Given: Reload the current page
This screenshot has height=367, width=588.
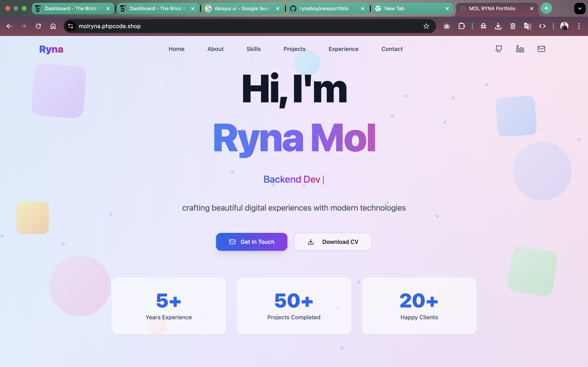Looking at the screenshot, I should 38,26.
